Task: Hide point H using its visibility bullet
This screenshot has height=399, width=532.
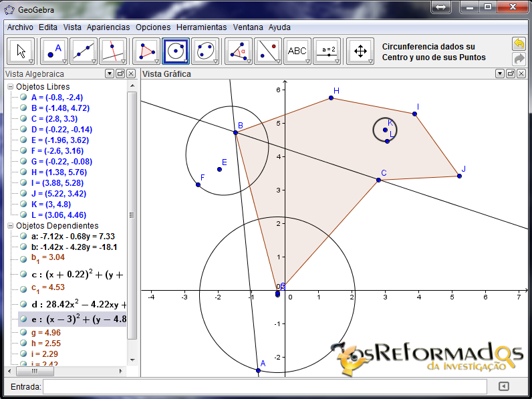Action: click(x=23, y=172)
